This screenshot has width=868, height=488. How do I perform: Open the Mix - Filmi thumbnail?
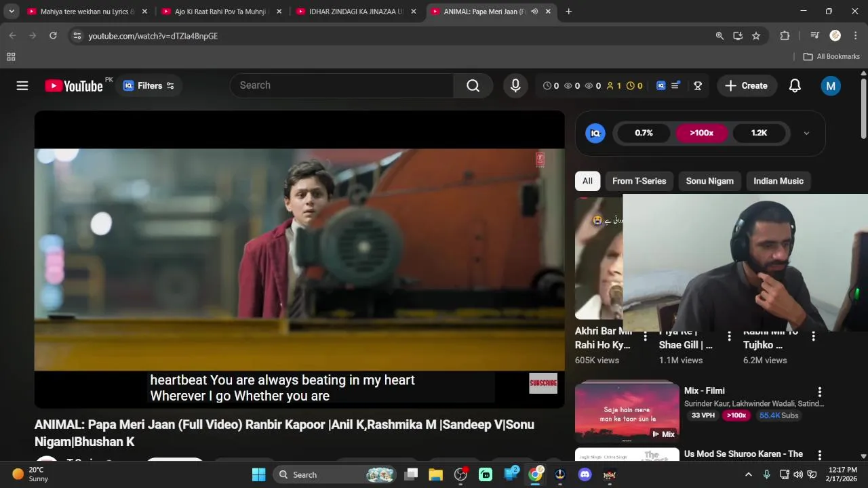pos(627,412)
